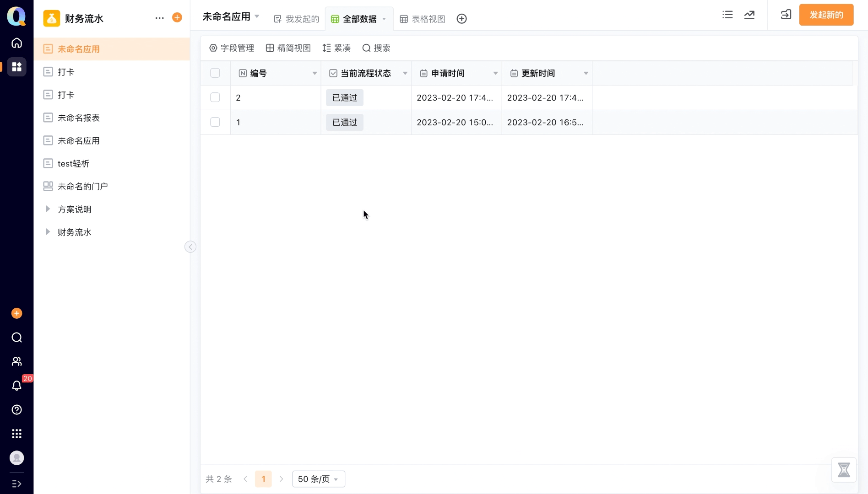Click the Q logo at top left

click(x=16, y=16)
